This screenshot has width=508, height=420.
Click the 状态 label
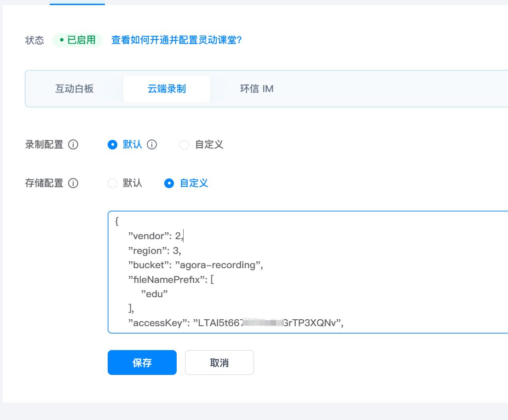pyautogui.click(x=35, y=40)
